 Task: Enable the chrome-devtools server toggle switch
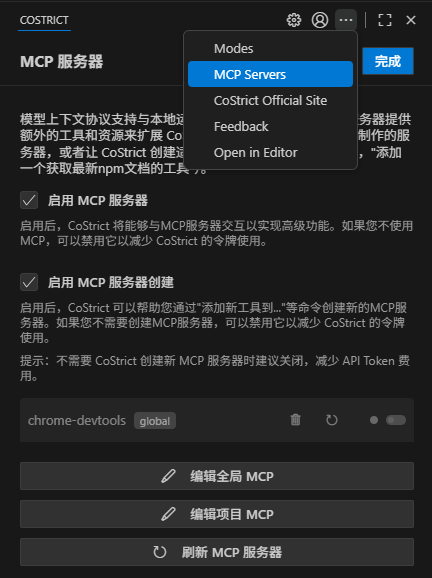(x=396, y=420)
